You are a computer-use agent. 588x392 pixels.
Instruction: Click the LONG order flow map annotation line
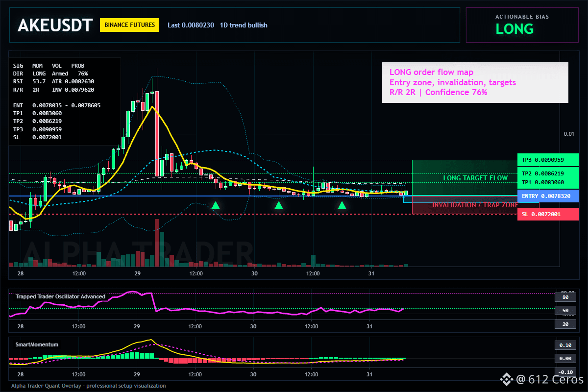[431, 73]
